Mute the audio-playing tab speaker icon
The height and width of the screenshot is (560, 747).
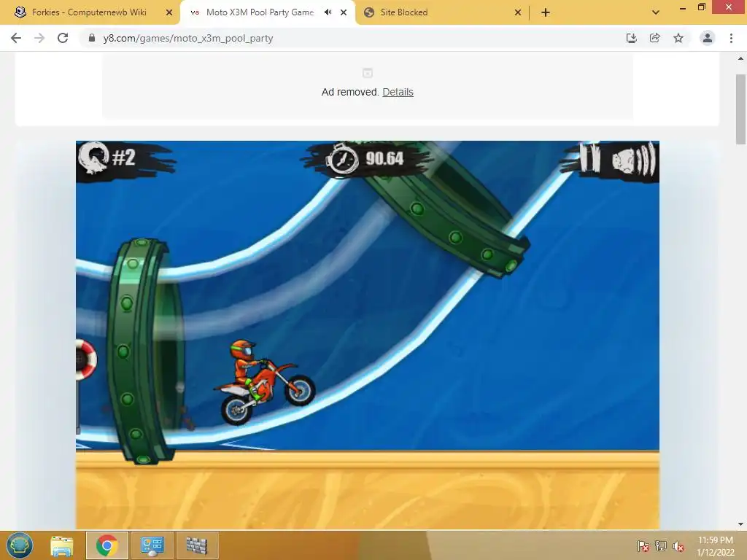328,12
